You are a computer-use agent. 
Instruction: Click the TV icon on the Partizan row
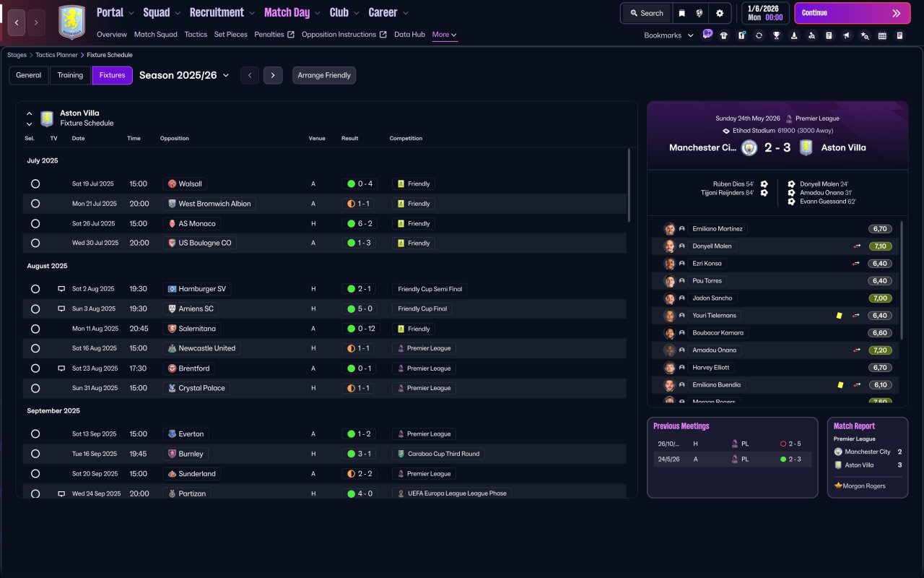point(61,493)
